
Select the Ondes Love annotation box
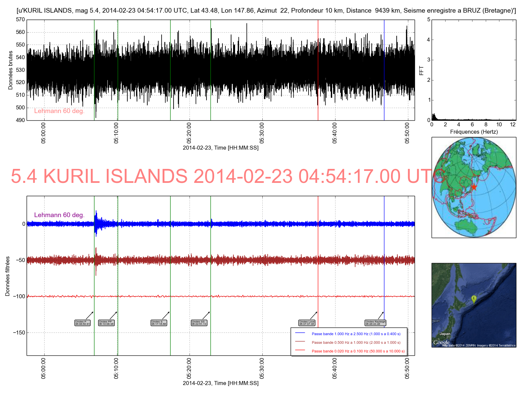point(307,323)
